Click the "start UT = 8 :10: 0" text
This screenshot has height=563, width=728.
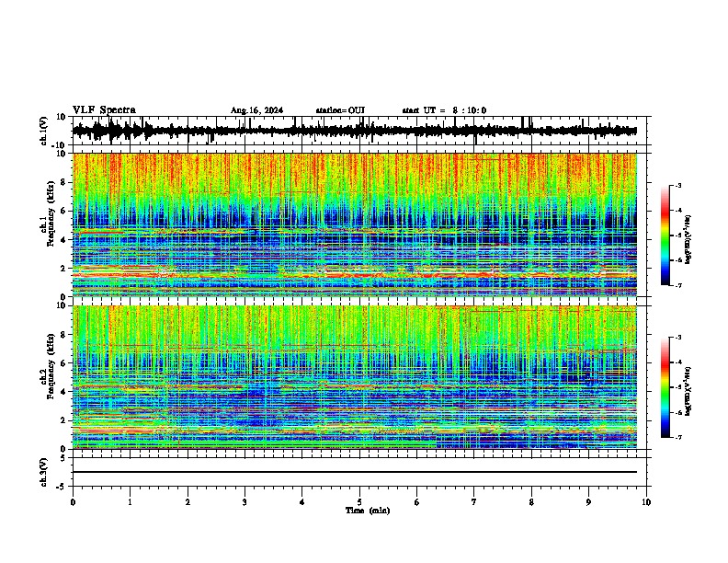tap(444, 110)
